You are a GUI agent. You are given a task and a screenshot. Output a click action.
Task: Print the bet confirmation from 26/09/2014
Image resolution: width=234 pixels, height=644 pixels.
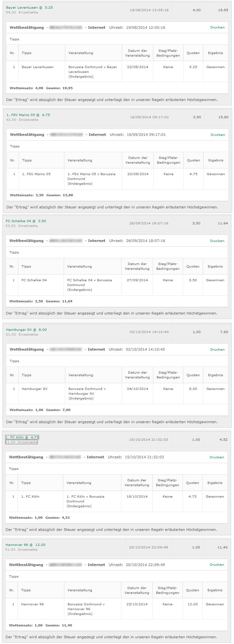[217, 241]
